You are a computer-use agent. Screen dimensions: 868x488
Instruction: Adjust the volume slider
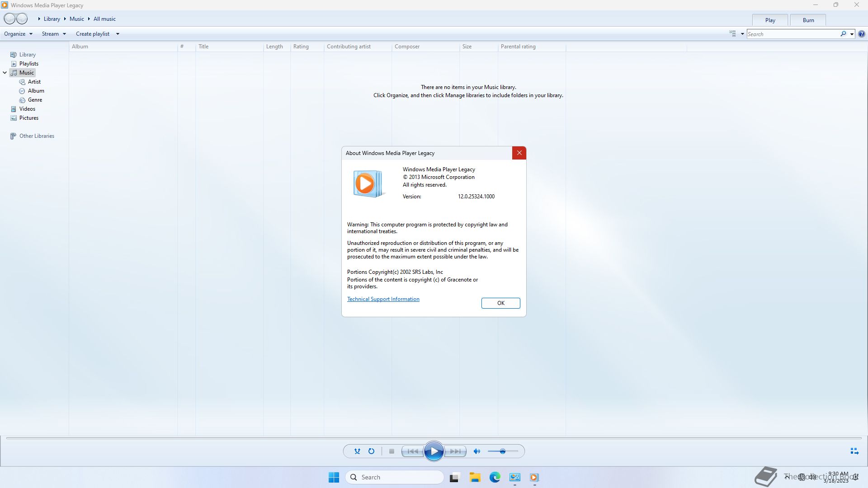(x=502, y=451)
